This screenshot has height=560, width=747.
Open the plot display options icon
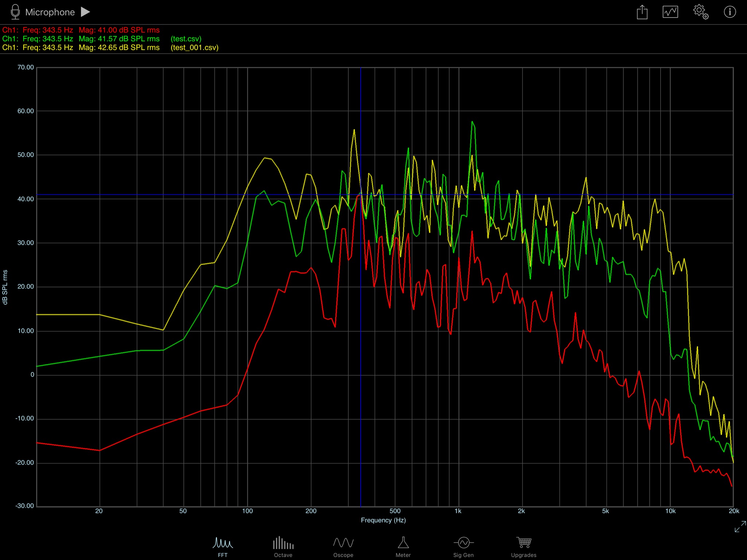click(670, 12)
